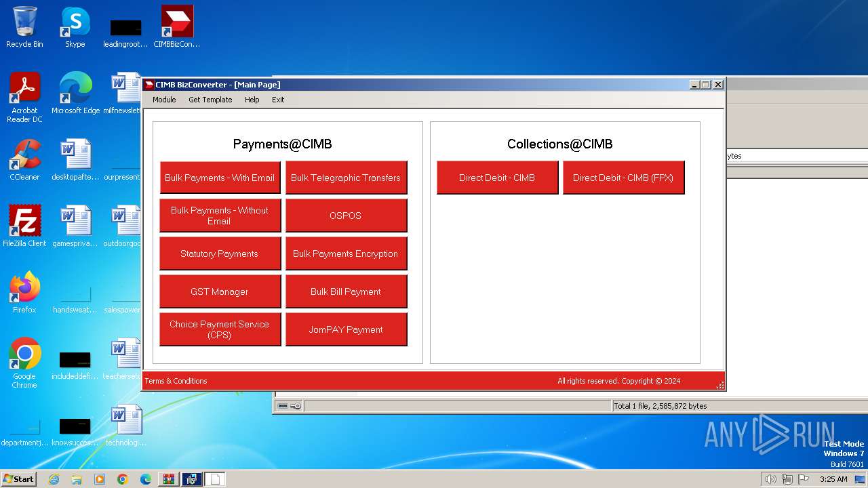Open Bulk Telegraphic Transfers module
Screen dimensions: 868x488
pyautogui.click(x=346, y=178)
